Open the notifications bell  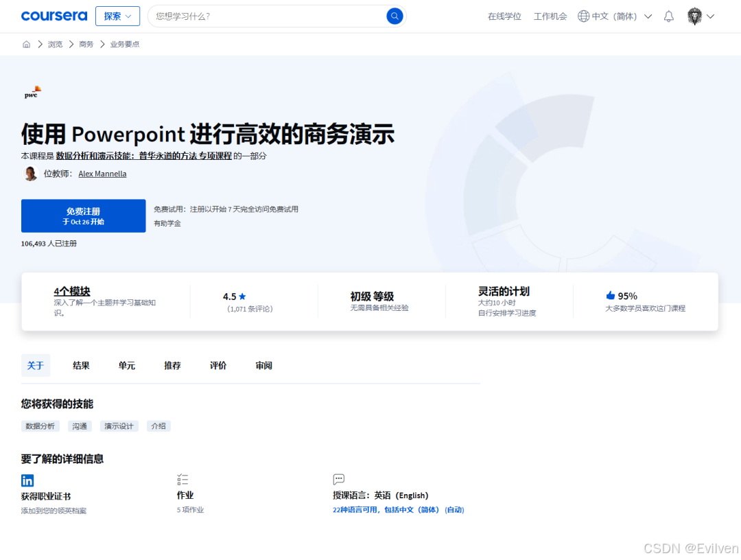tap(669, 16)
